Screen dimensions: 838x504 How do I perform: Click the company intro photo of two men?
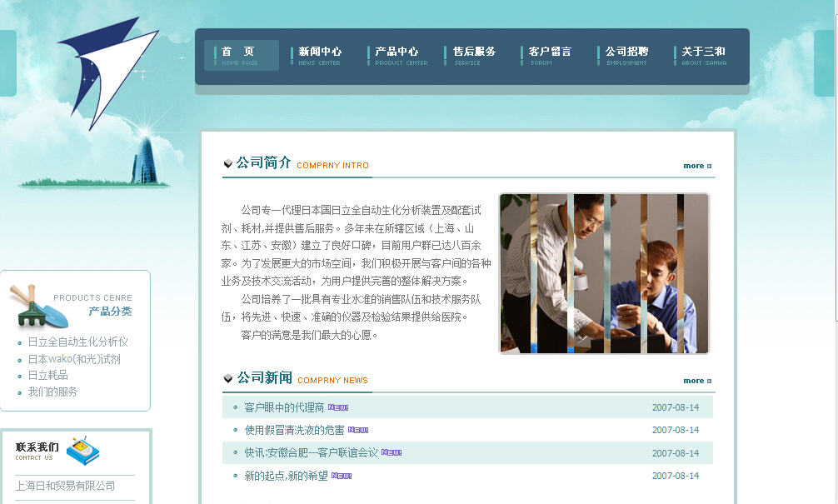604,273
